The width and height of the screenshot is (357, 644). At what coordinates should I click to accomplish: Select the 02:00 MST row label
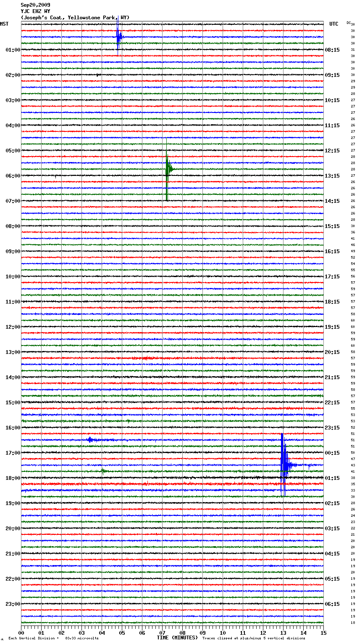pos(13,75)
